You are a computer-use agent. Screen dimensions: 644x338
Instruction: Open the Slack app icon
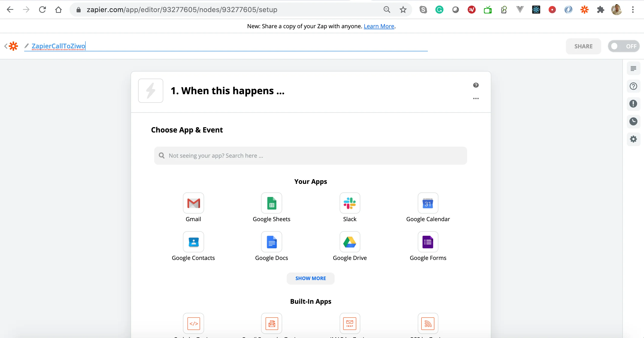[350, 203]
